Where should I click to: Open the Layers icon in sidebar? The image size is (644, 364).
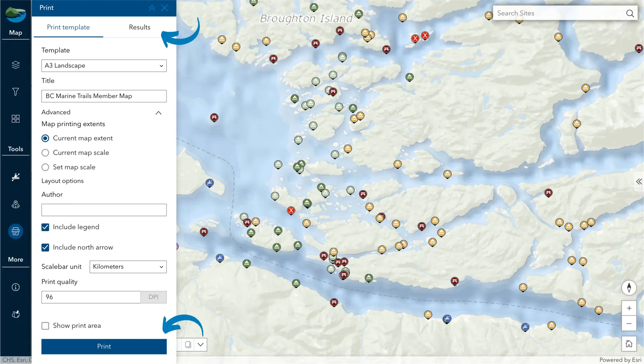click(15, 65)
